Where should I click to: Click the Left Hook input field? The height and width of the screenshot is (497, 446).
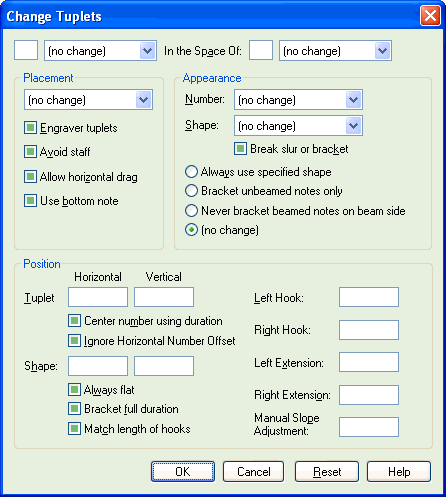(x=369, y=297)
